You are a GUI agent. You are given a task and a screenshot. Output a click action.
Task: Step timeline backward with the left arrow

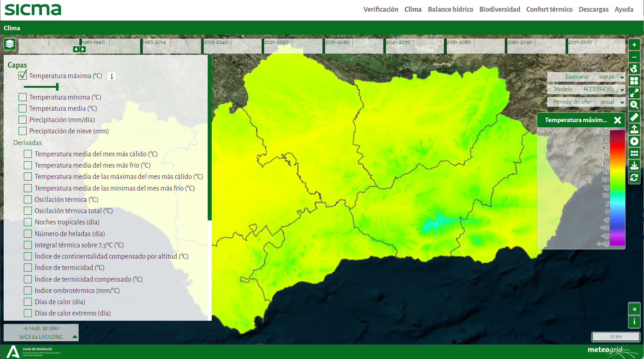pos(76,49)
